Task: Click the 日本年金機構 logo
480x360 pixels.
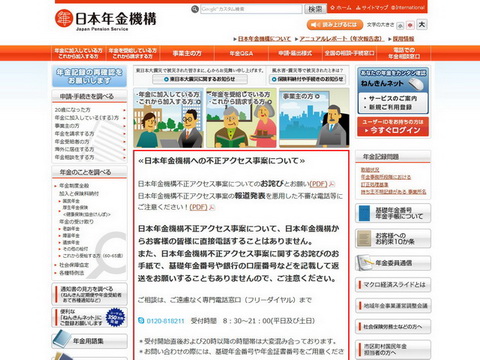Action: tap(106, 20)
